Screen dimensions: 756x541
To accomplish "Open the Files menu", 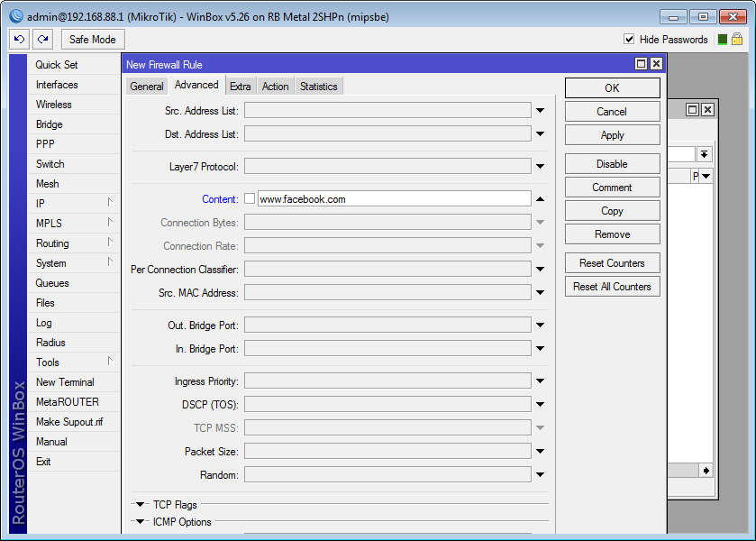I will 74,303.
